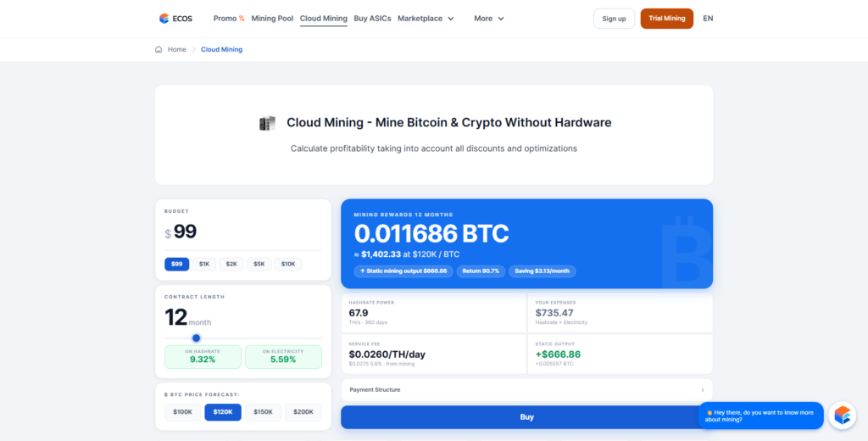Expand the Marketplace dropdown

[426, 19]
